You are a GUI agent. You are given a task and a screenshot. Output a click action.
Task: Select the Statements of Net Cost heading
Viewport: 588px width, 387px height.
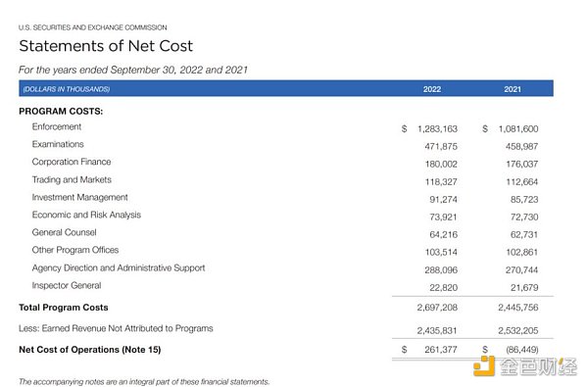[106, 46]
